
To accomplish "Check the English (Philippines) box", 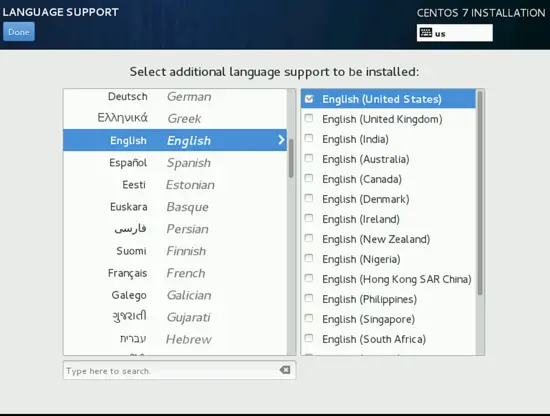I will [x=309, y=298].
